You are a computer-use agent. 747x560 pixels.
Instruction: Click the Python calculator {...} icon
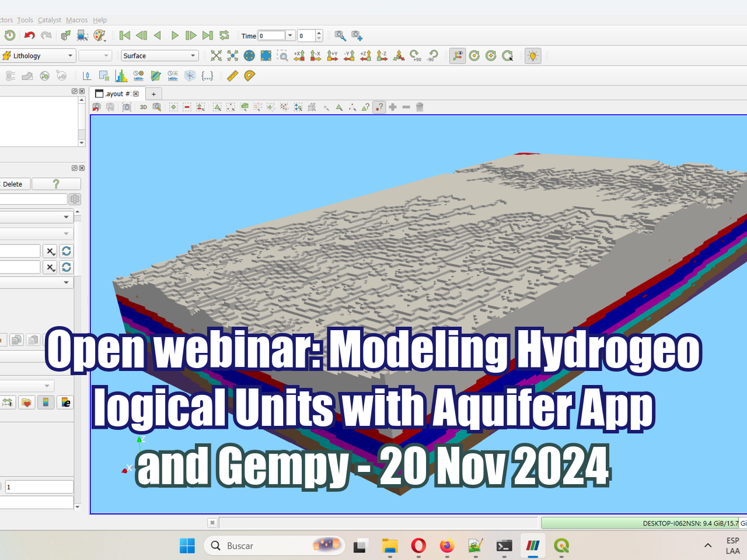[207, 76]
